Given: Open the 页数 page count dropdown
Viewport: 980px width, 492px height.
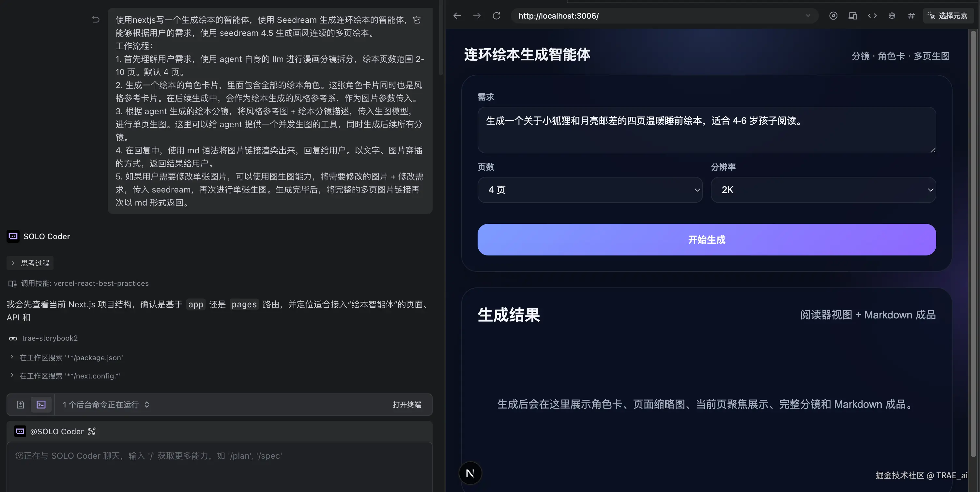Looking at the screenshot, I should (x=590, y=190).
